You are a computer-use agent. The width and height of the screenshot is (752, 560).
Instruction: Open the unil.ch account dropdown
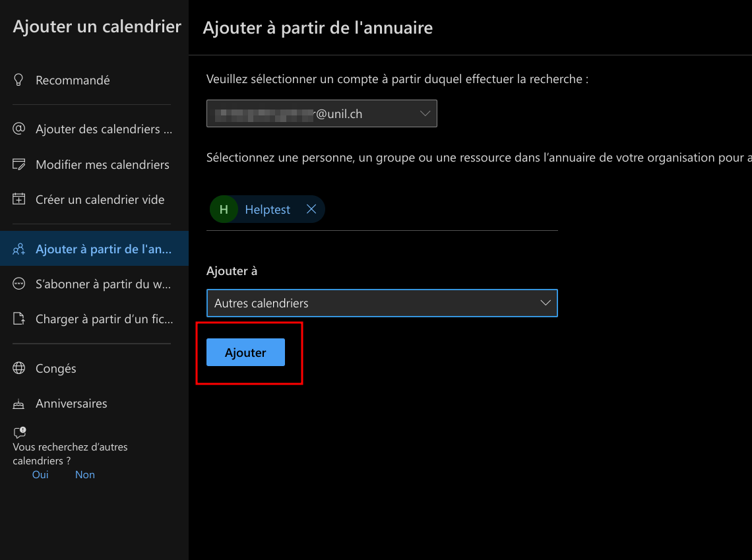click(321, 114)
